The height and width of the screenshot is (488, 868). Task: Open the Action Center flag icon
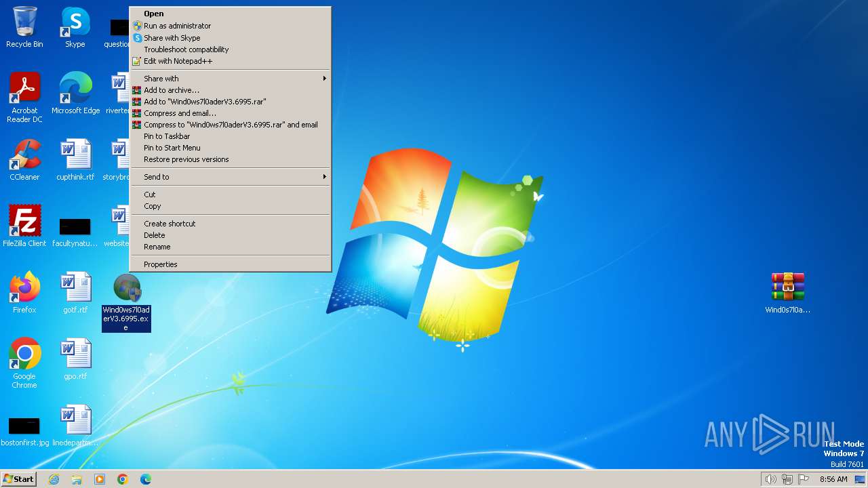pos(804,479)
